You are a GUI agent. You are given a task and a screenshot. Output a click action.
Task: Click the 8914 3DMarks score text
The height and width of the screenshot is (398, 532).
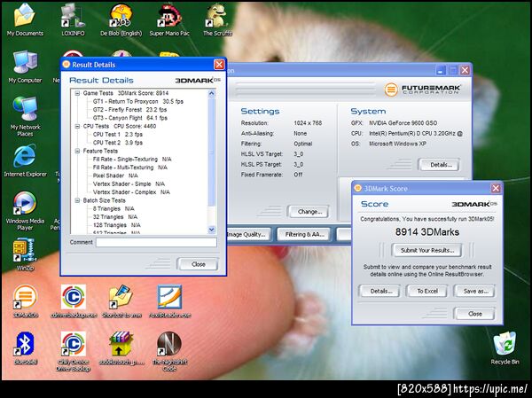tap(427, 232)
